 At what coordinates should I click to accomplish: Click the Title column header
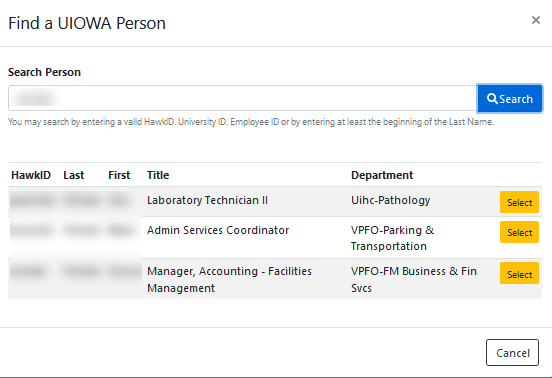[158, 175]
